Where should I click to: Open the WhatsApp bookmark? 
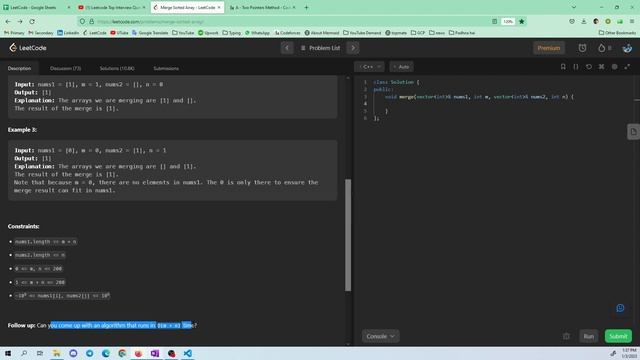[257, 33]
